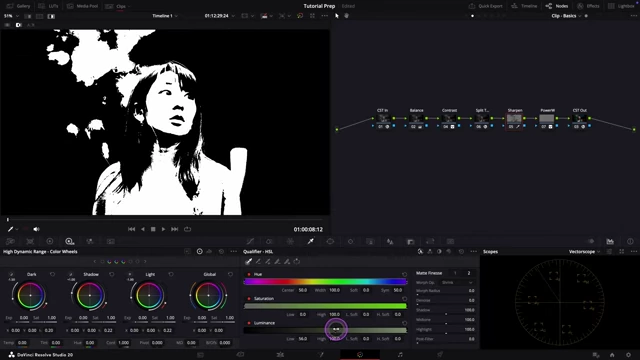Viewport: 640px width, 360px height.
Task: Select Matte Finesse page 1
Action: [455, 273]
